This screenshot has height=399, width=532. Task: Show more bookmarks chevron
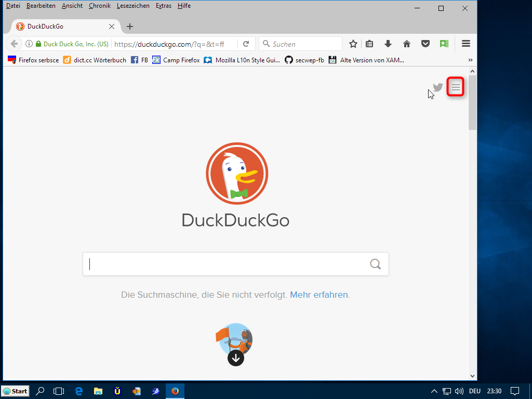pos(470,60)
